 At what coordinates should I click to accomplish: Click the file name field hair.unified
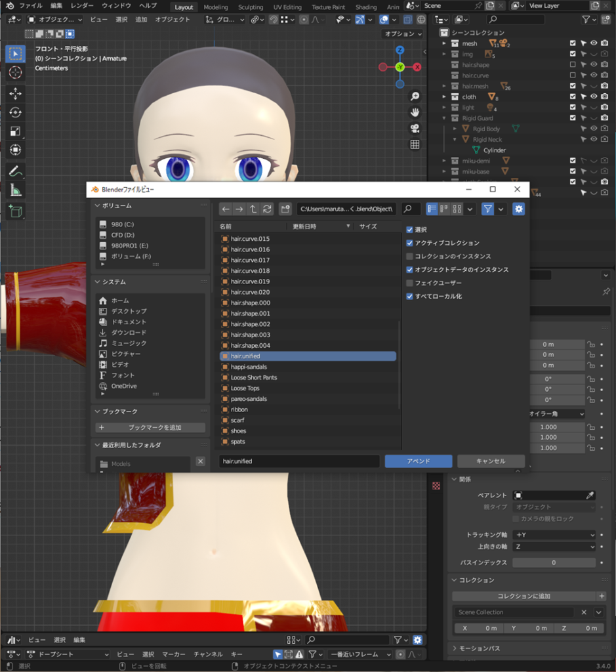tap(299, 461)
